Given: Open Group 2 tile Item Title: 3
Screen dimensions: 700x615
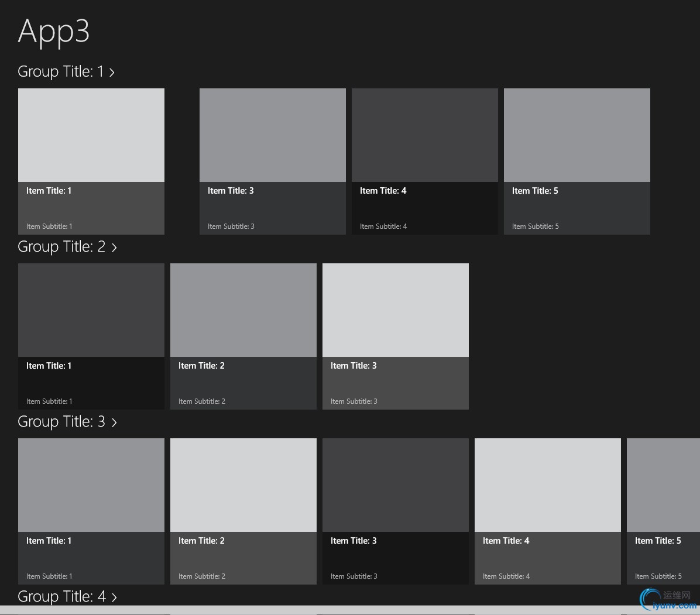Looking at the screenshot, I should (x=396, y=336).
